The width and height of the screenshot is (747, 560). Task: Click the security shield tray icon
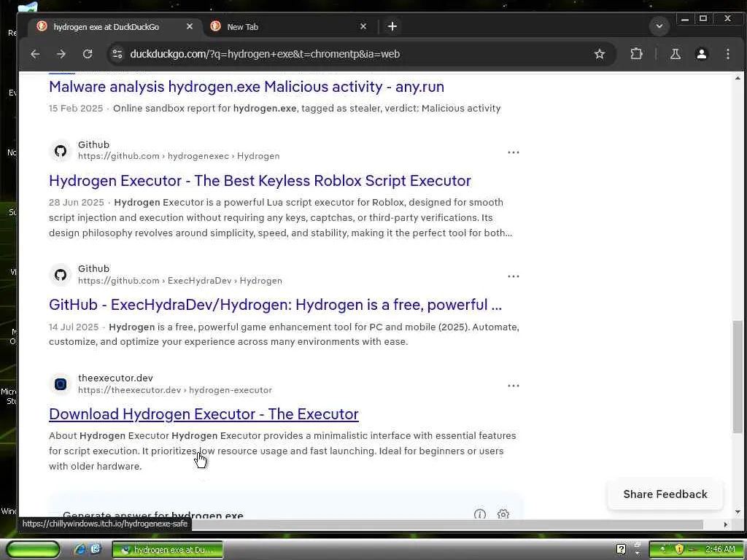click(x=679, y=550)
